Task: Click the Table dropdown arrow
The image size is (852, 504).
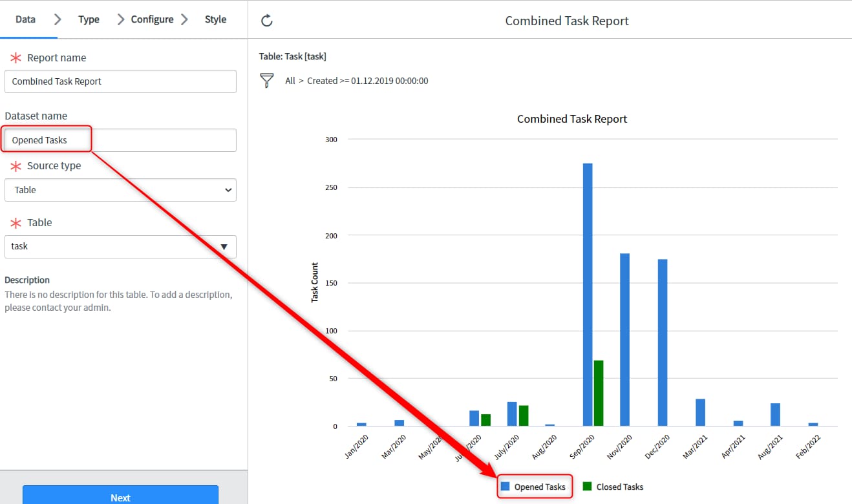Action: (224, 246)
